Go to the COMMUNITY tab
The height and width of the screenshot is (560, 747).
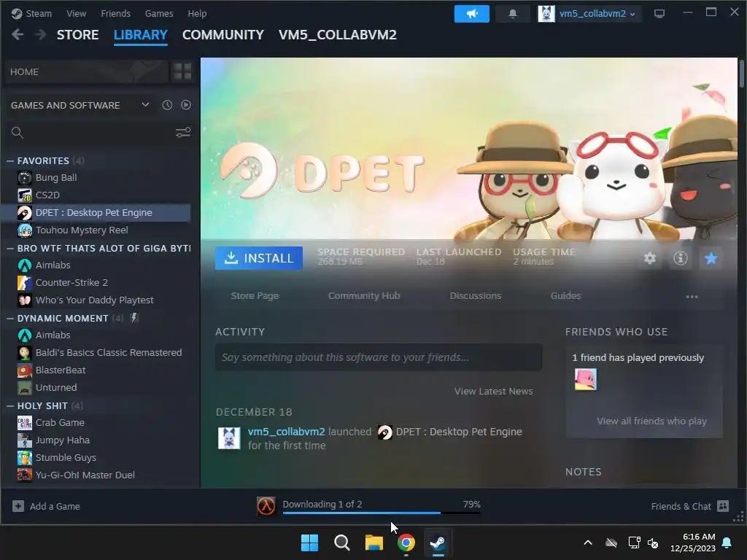(223, 35)
